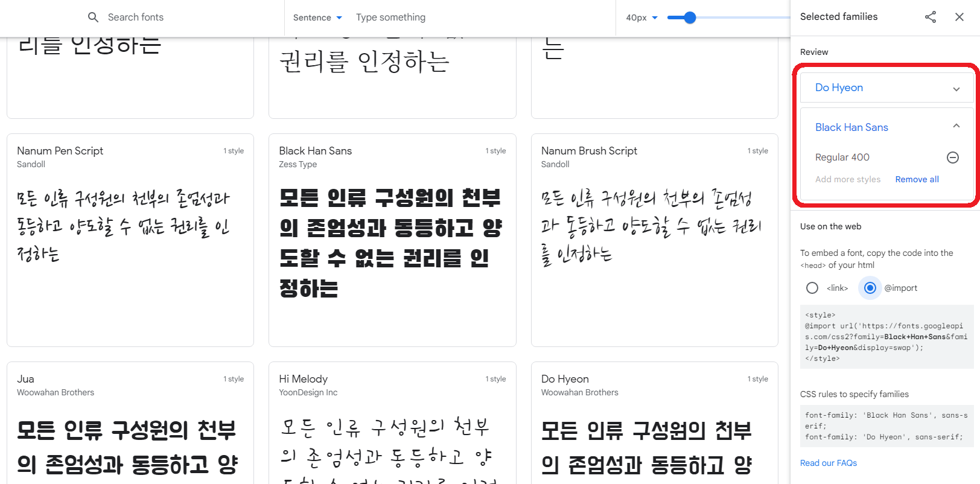Image resolution: width=980 pixels, height=484 pixels.
Task: Collapse the Black Han Sans family entry
Action: [956, 126]
